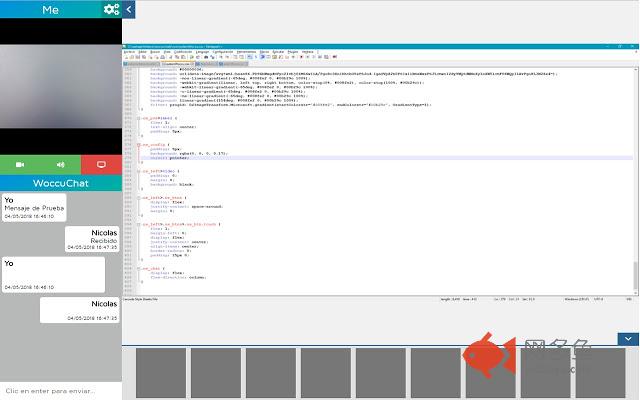
Task: Place cursor on 'cursor: pointer;' line
Action: [169, 158]
